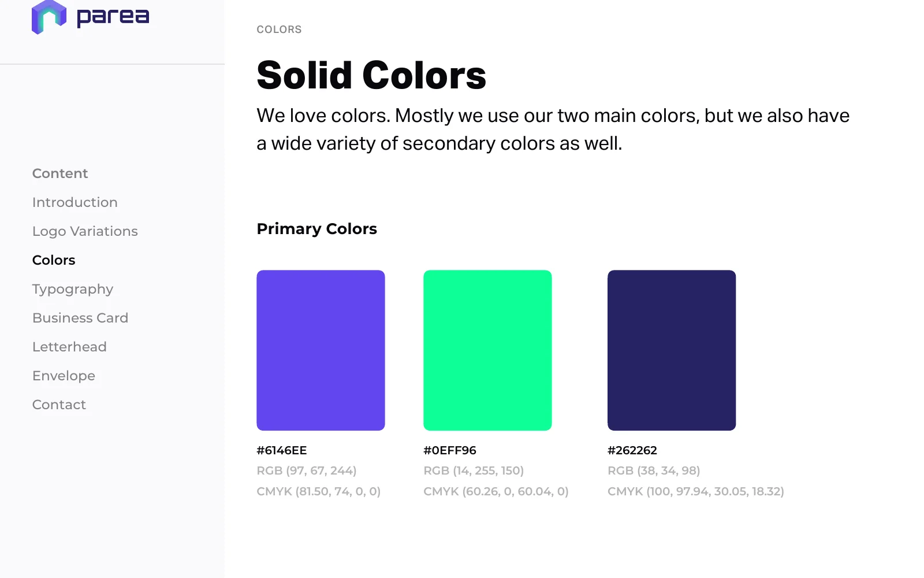This screenshot has height=578, width=924.
Task: Click the COLORS breadcrumb label
Action: [279, 29]
